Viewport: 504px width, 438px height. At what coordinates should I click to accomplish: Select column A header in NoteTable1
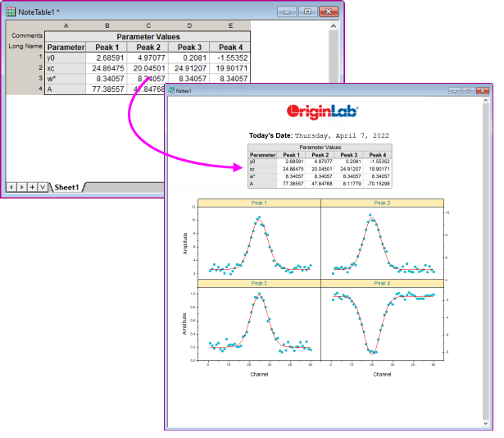[66, 25]
